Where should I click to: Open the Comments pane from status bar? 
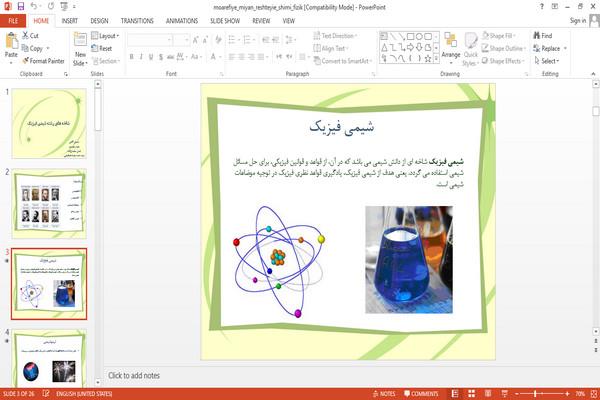(x=421, y=393)
